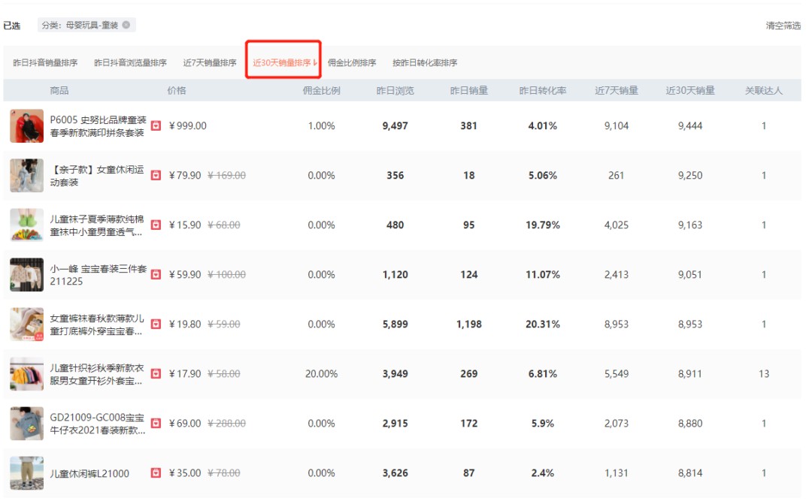Click the shop icon beside ¥35.00 price
The image size is (812, 504).
(x=156, y=473)
